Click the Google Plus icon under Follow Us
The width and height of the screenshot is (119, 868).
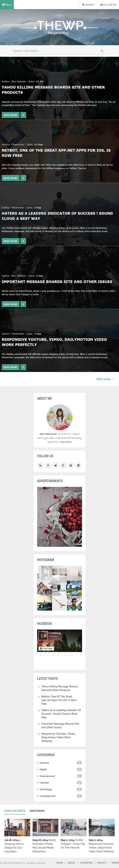tap(63, 465)
